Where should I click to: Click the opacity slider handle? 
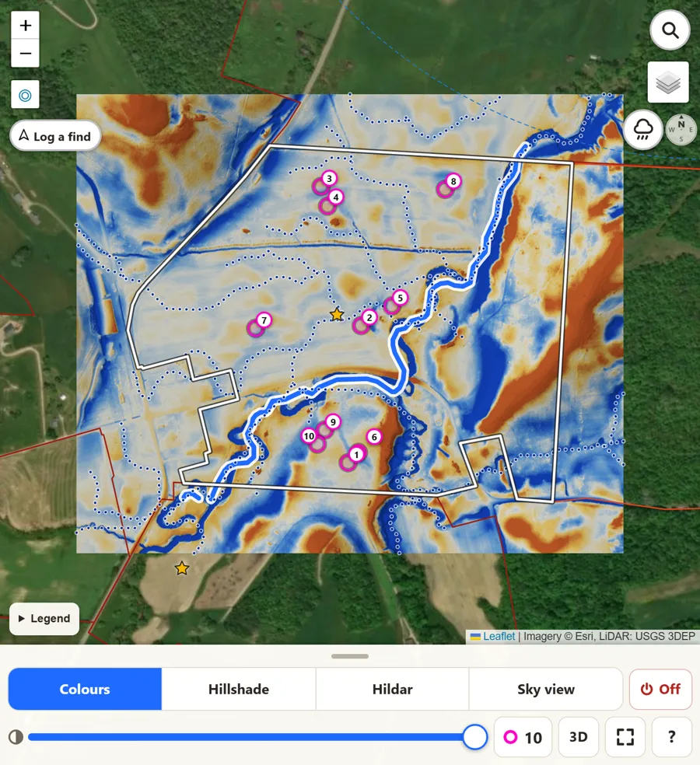point(474,737)
